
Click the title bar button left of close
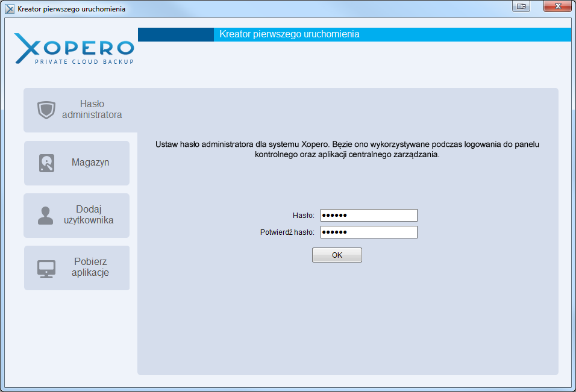pyautogui.click(x=521, y=7)
